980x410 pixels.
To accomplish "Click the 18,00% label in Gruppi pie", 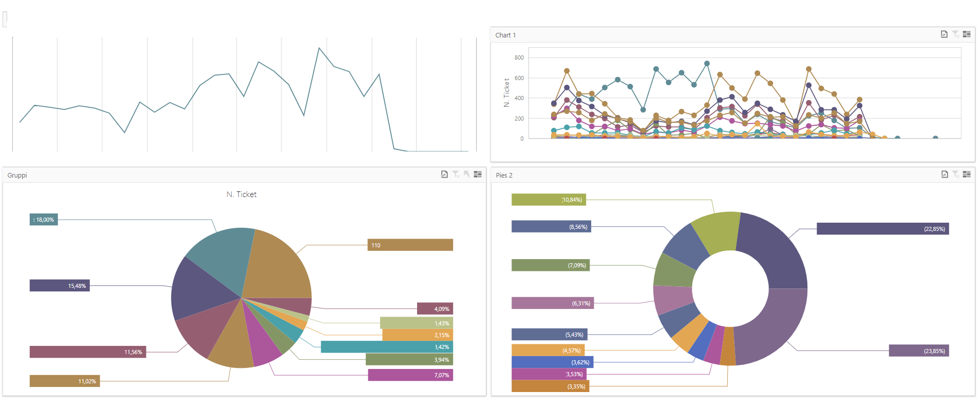I will tap(44, 220).
